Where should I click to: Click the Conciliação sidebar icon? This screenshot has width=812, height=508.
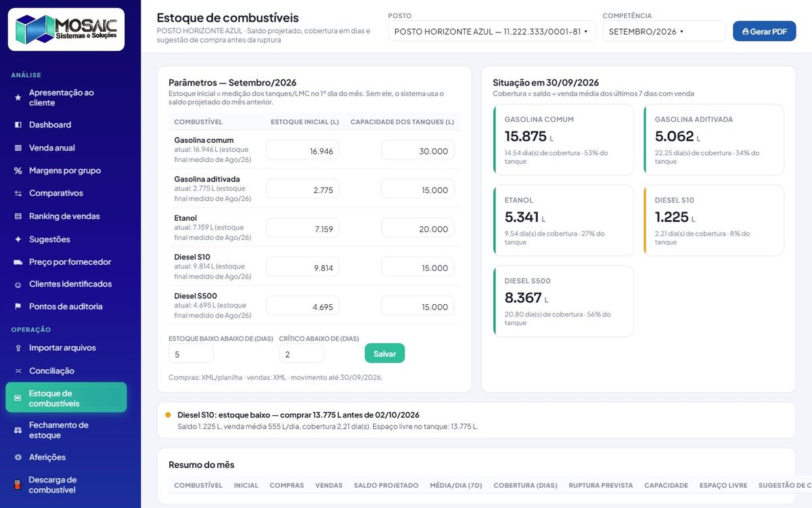coord(18,371)
